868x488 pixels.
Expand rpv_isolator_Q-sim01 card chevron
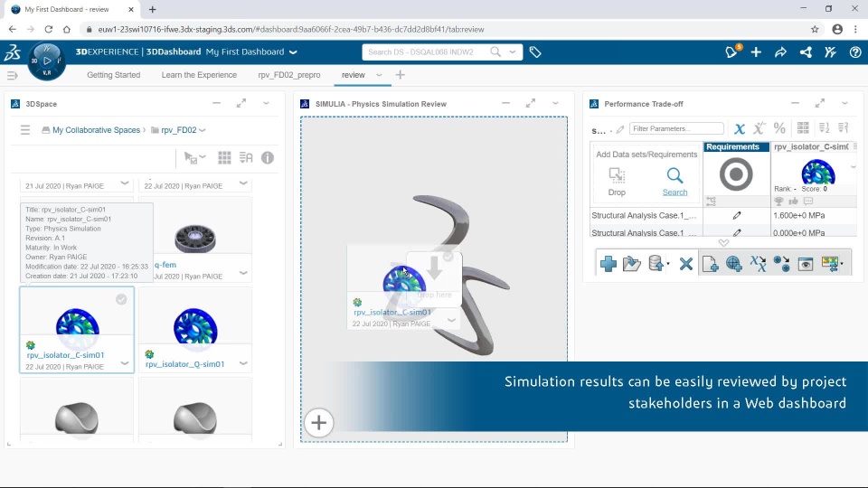point(243,363)
